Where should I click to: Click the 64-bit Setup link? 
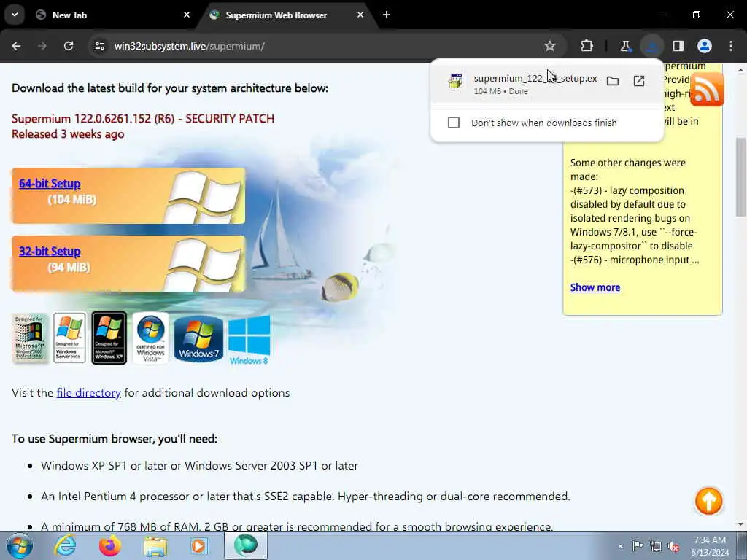point(50,183)
